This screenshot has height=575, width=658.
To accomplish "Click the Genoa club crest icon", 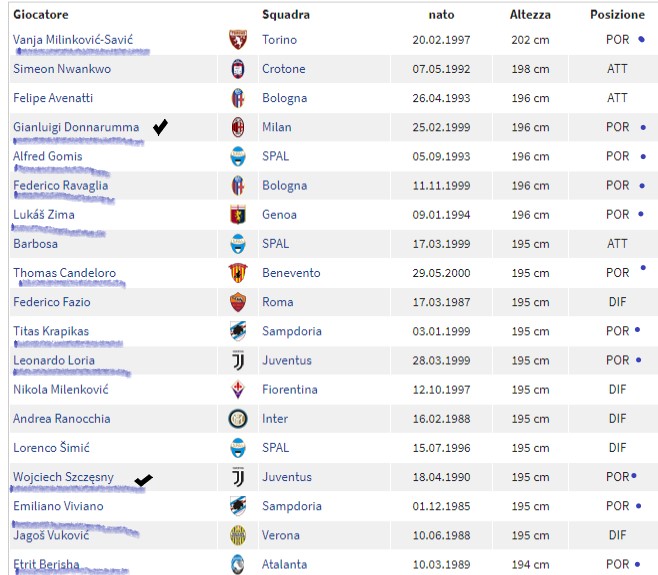I will coord(238,214).
